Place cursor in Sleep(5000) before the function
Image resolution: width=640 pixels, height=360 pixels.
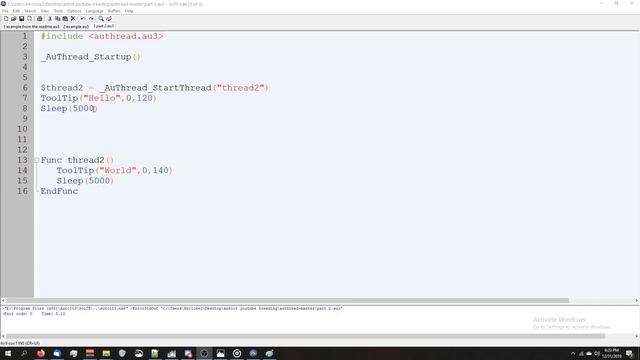pos(69,108)
